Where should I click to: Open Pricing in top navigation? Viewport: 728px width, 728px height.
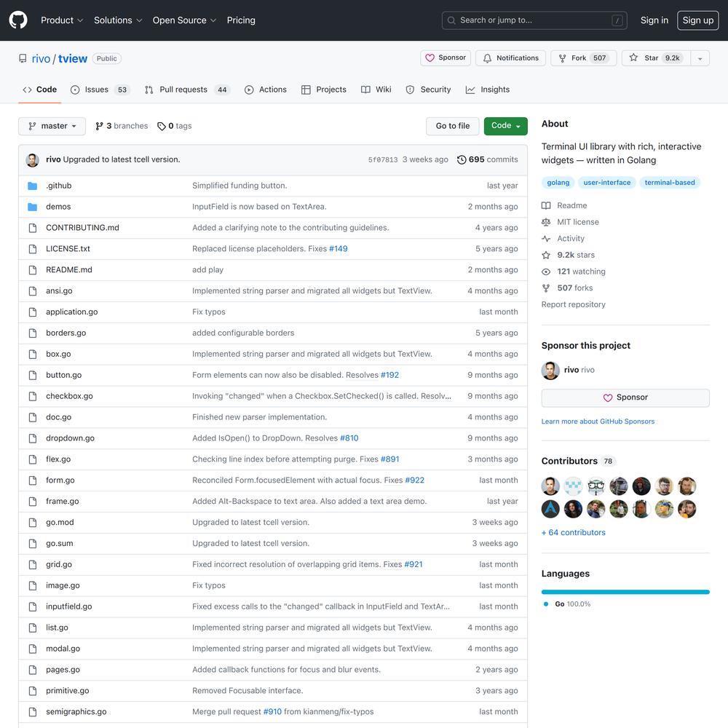point(241,20)
